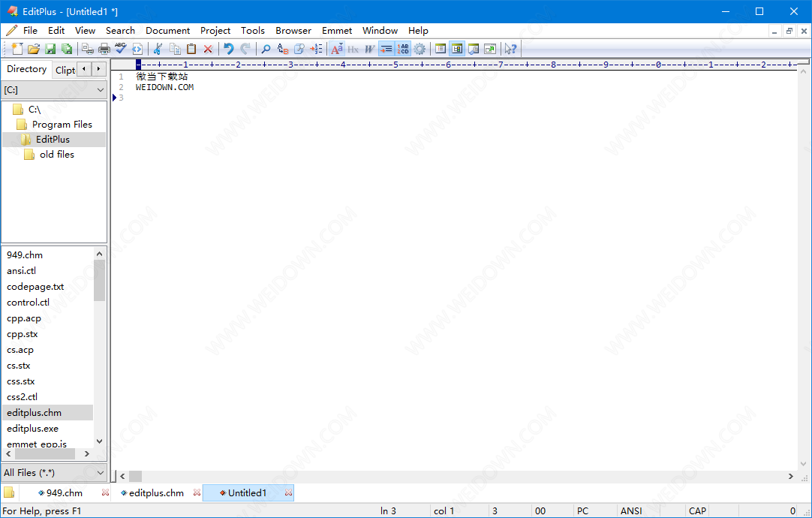This screenshot has height=518, width=812.
Task: Click the Full Screen toolbar icon
Action: point(490,49)
